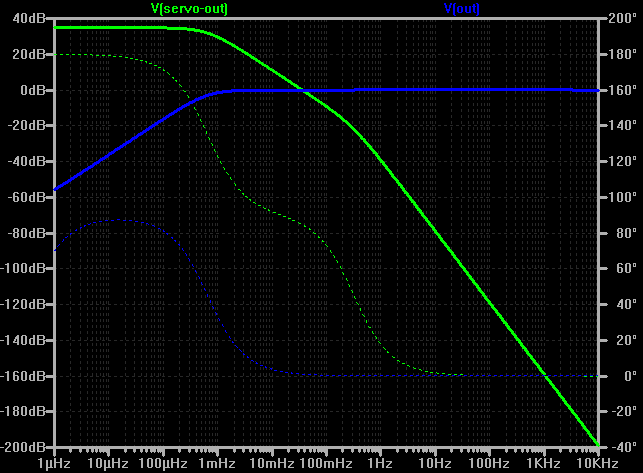Click the V(out) trace label
This screenshot has width=643, height=473.
point(462,9)
